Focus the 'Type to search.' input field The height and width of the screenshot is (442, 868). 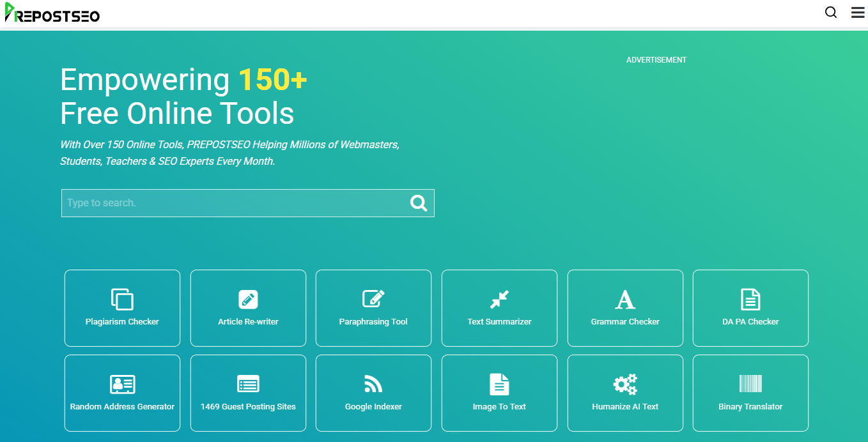(x=248, y=203)
